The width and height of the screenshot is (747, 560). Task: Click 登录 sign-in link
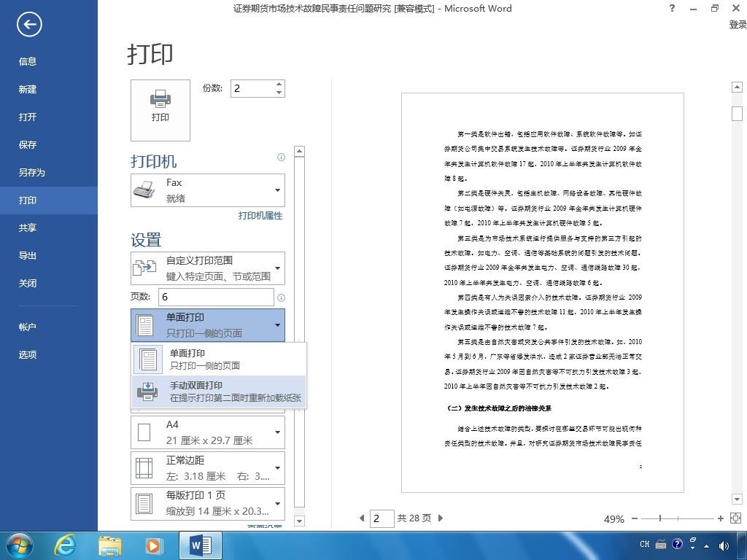(738, 24)
